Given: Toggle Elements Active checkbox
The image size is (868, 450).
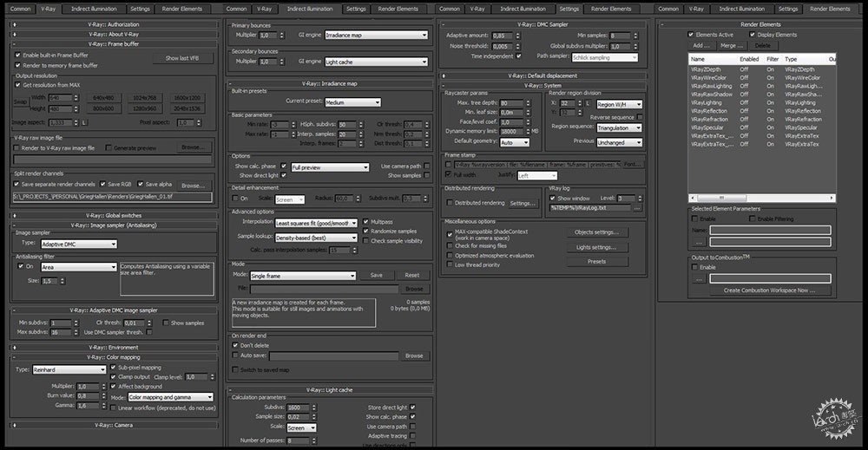Looking at the screenshot, I should click(691, 35).
